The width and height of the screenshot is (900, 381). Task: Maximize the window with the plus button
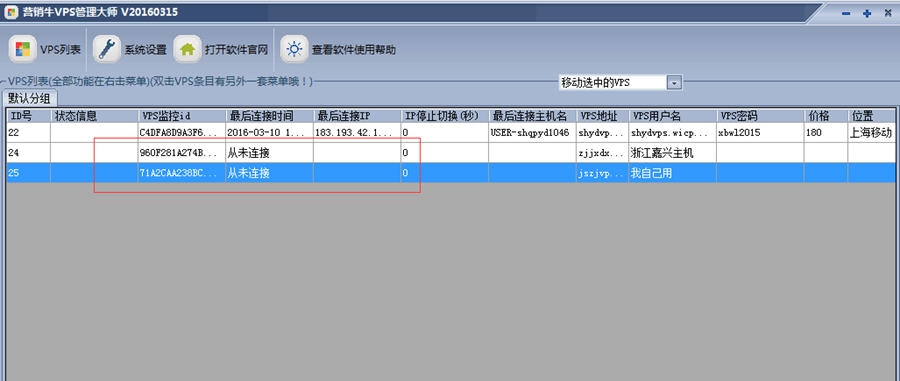click(867, 13)
